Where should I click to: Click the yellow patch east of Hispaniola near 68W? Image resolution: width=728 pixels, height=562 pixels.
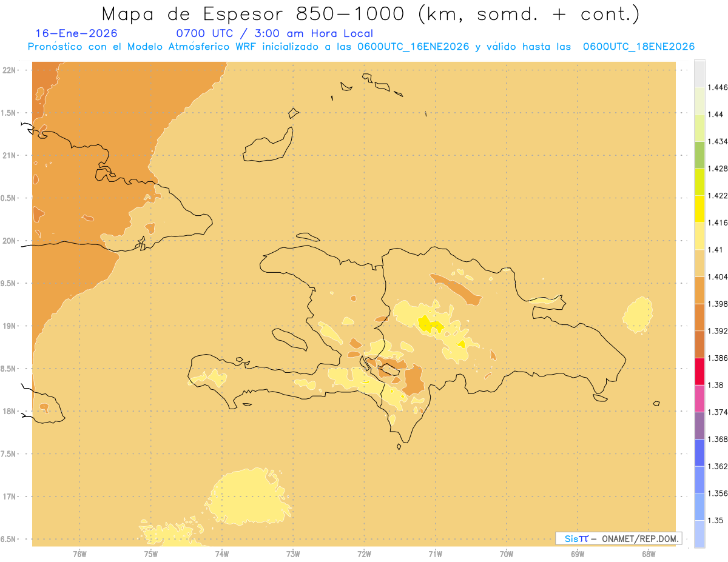point(638,315)
